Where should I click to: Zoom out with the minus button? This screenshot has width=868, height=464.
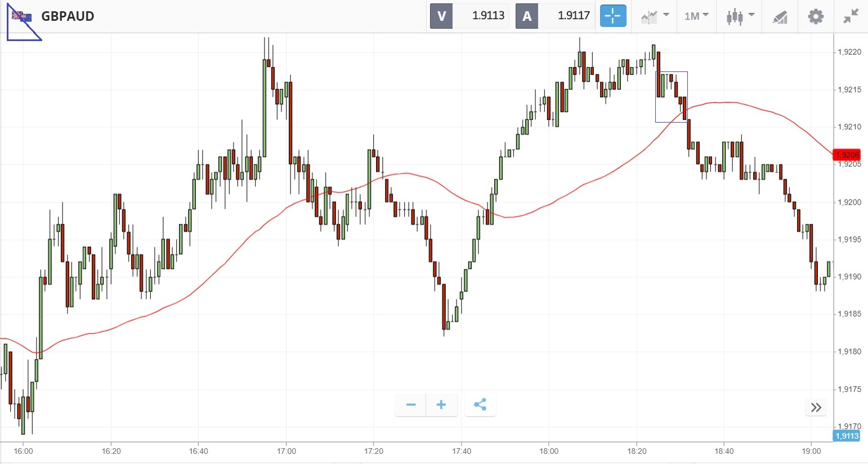(x=411, y=405)
